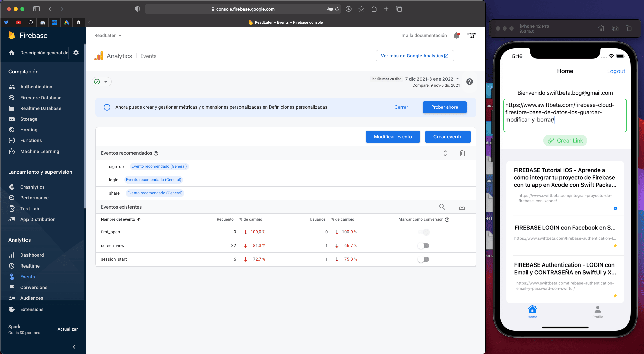
Task: Open Authentication in sidebar
Action: pos(36,87)
